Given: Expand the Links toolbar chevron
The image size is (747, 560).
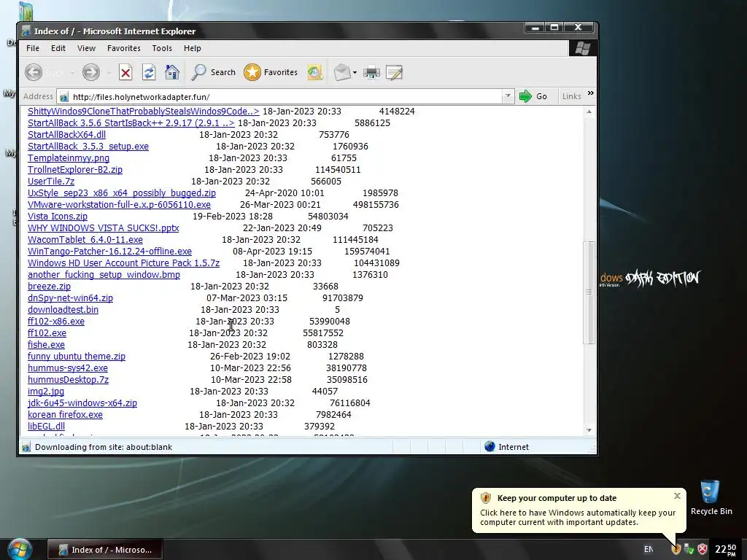Looking at the screenshot, I should point(591,93).
